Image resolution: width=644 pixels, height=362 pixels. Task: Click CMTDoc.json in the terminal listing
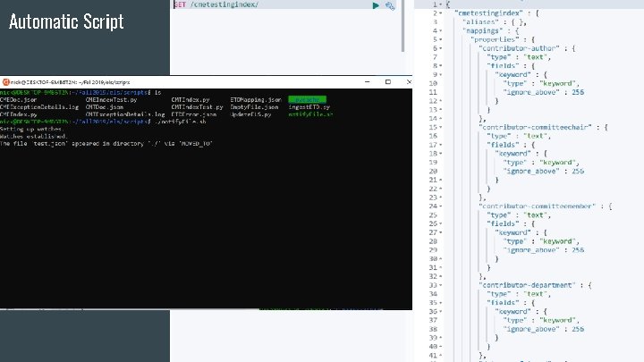[x=105, y=107]
